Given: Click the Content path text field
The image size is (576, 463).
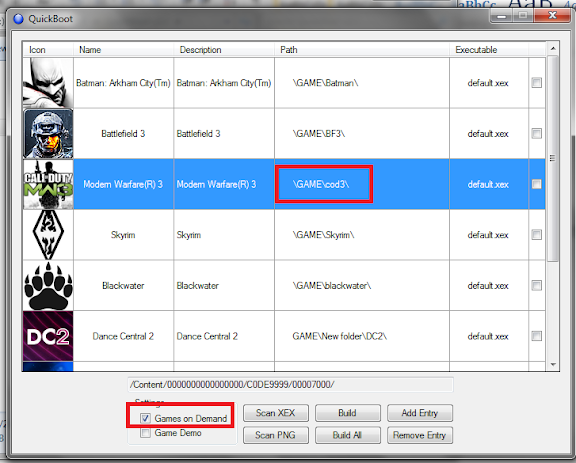Looking at the screenshot, I should click(290, 385).
